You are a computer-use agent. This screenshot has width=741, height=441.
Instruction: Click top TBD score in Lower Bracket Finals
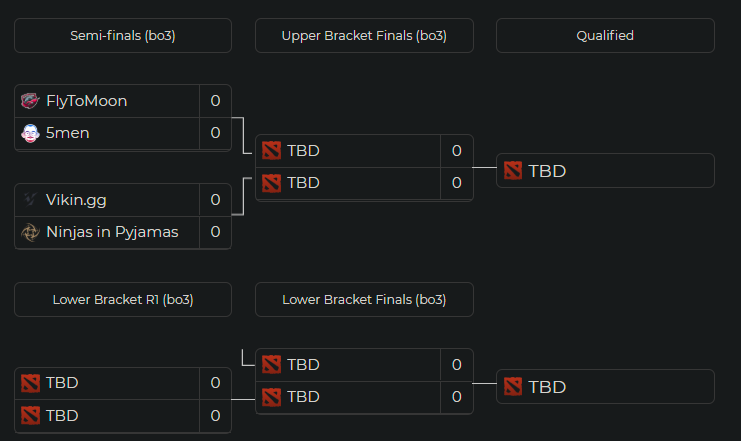pyautogui.click(x=456, y=365)
